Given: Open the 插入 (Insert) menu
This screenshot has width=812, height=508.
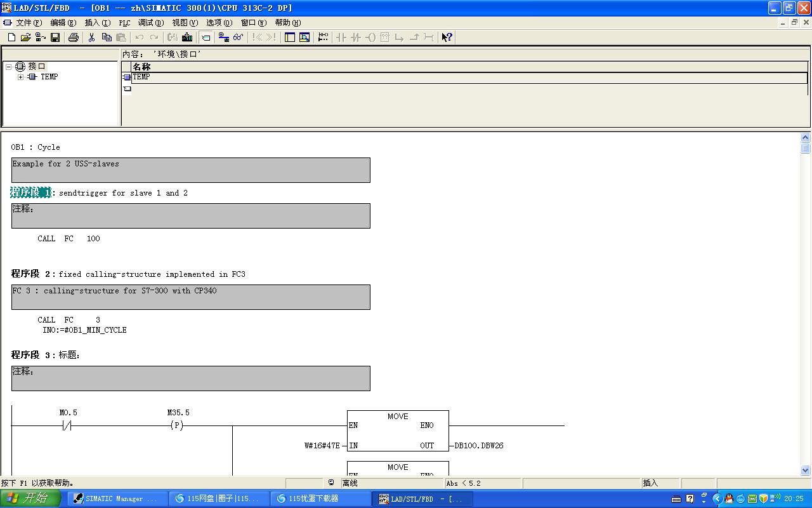Looking at the screenshot, I should 97,22.
